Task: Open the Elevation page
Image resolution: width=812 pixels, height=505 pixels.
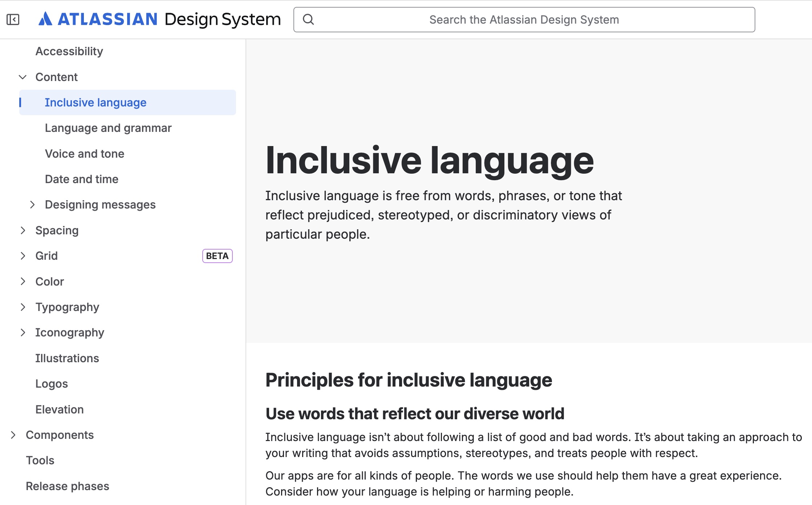Action: (60, 409)
